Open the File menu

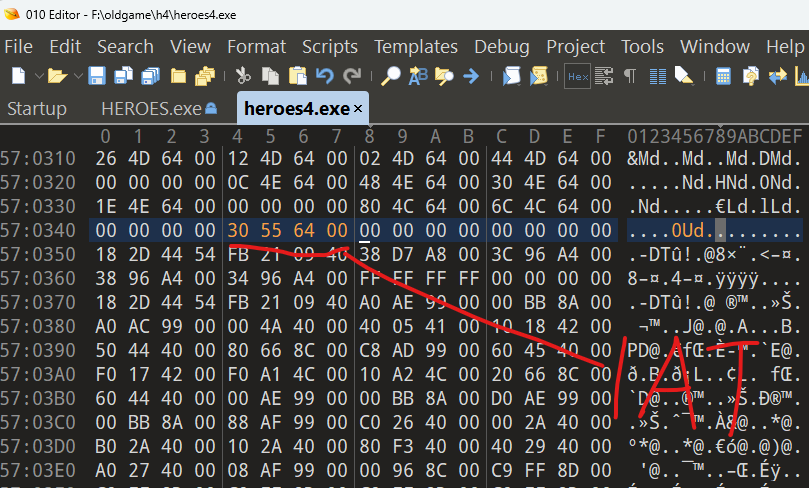(19, 47)
